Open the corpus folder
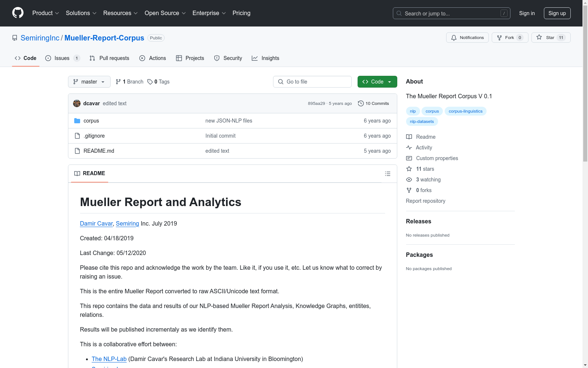Image resolution: width=588 pixels, height=368 pixels. point(91,121)
